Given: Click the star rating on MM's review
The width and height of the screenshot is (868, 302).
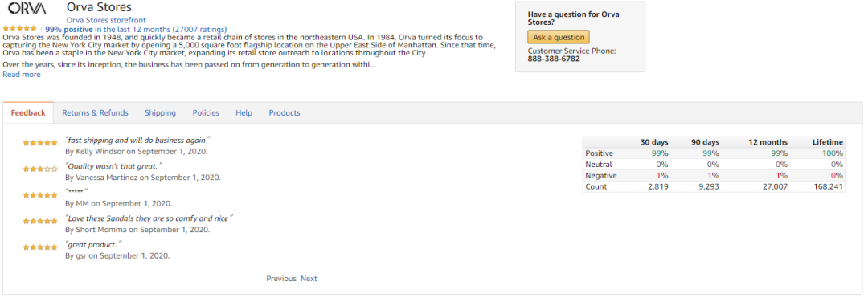Looking at the screenshot, I should [x=40, y=195].
